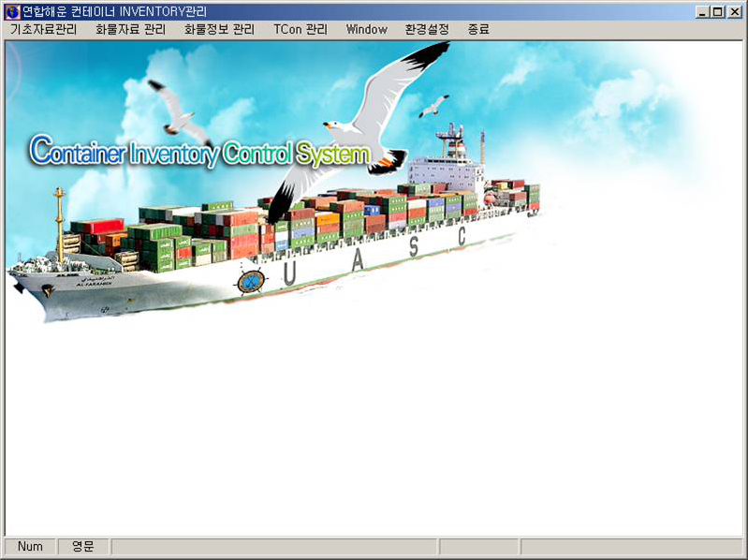Maximize the INVENTORY관리 window
The height and width of the screenshot is (560, 748).
717,12
